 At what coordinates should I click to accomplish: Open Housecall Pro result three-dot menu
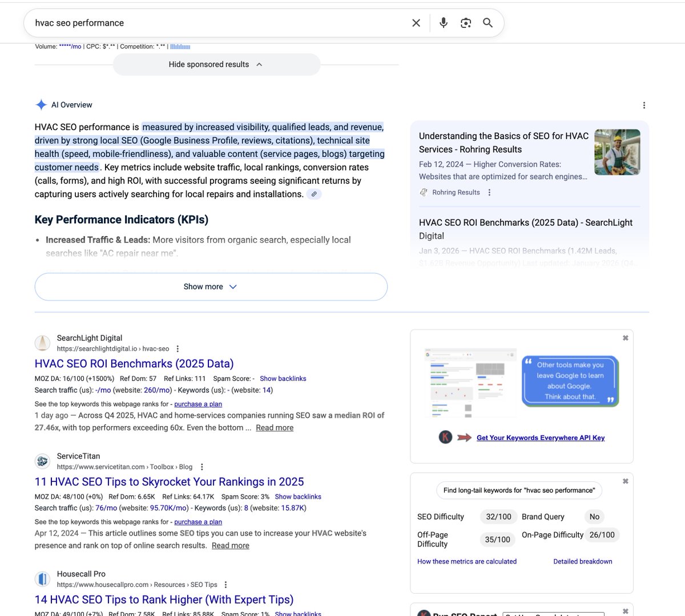pyautogui.click(x=226, y=585)
